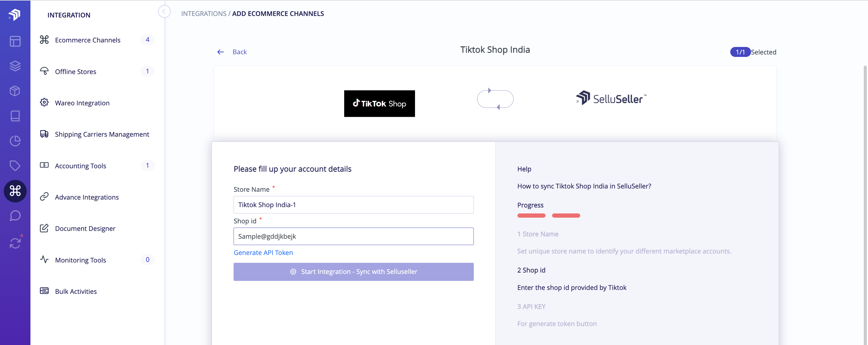Click the sync arrows loop icon
Viewport: 868px width, 345px height.
pyautogui.click(x=495, y=99)
